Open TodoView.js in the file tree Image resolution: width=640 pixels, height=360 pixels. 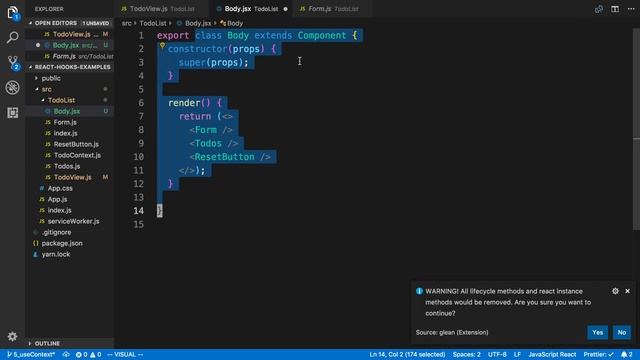pos(72,177)
